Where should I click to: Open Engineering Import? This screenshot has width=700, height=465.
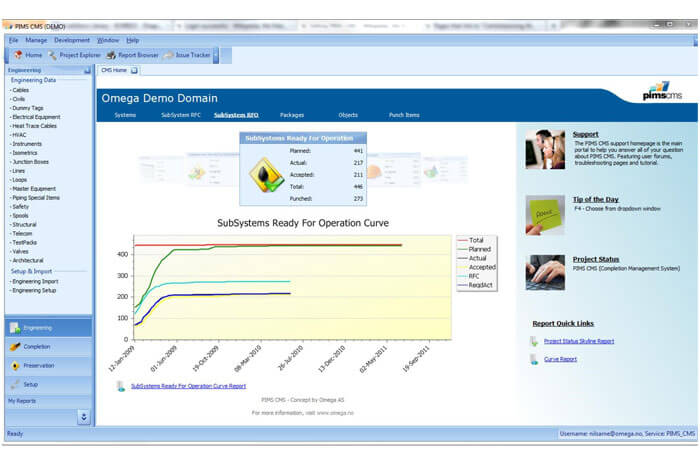tap(35, 282)
